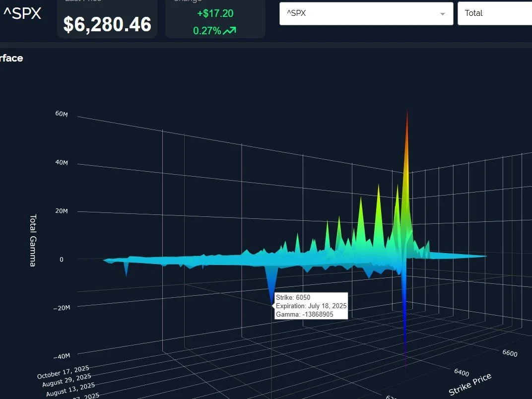Image resolution: width=532 pixels, height=399 pixels.
Task: Click the 40M gamma axis label
Action: (x=62, y=162)
